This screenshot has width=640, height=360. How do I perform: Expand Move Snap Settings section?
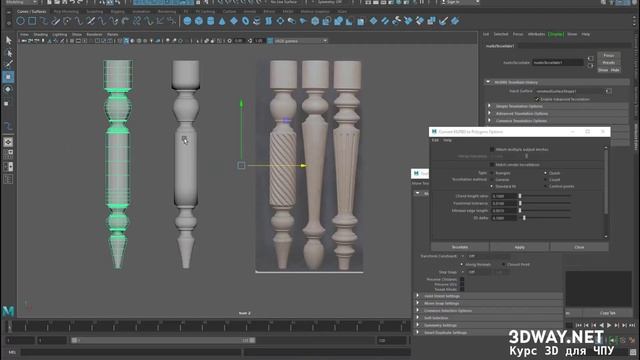point(488,303)
